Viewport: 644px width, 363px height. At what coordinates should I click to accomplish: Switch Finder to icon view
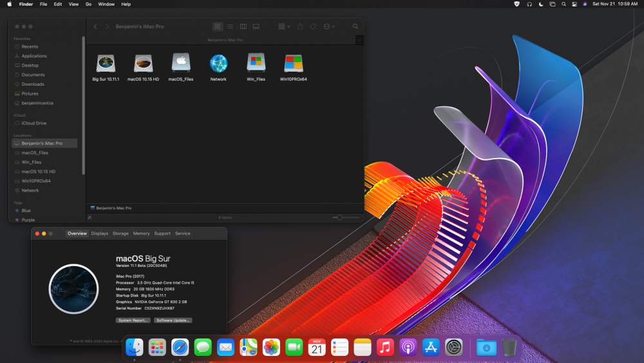(218, 26)
